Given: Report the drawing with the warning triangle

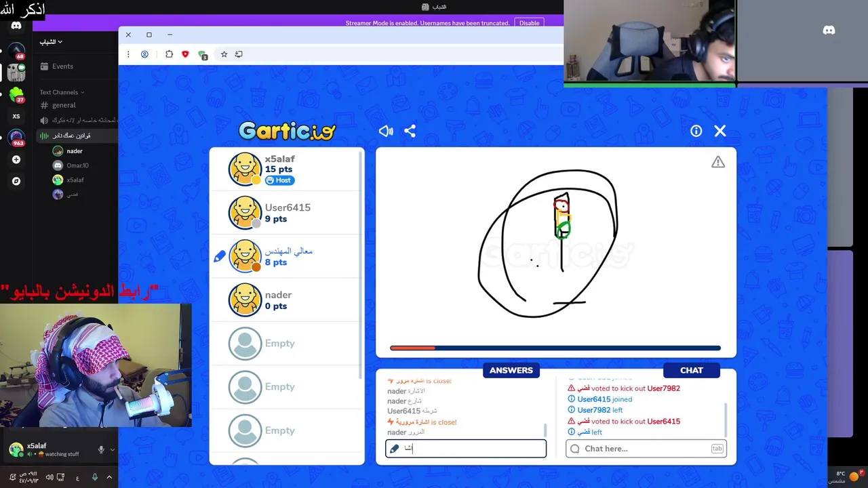Looking at the screenshot, I should (x=718, y=162).
